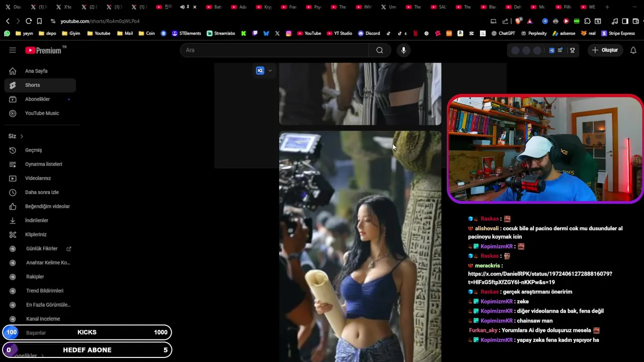The width and height of the screenshot is (644, 362).
Task: Open a new browser tab with plus
Action: (x=607, y=7)
